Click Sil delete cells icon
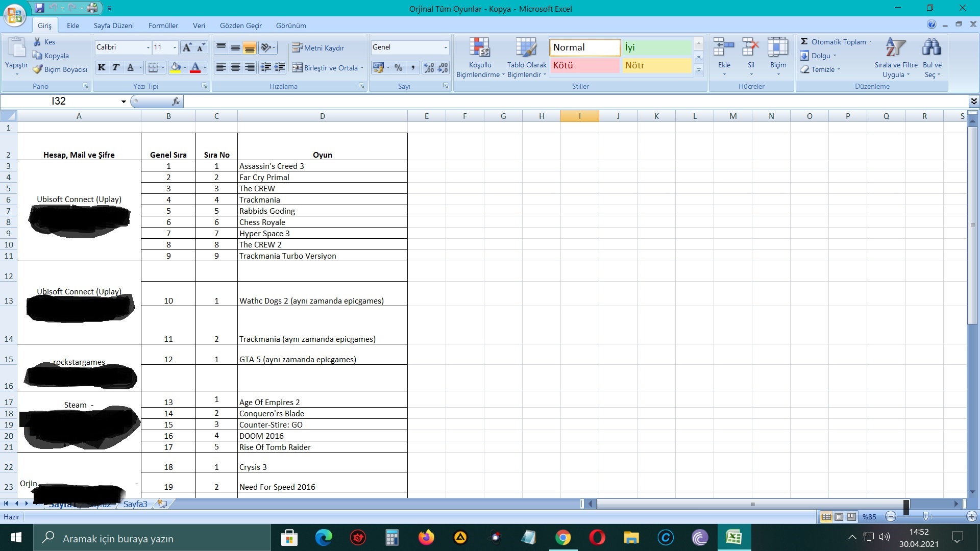 coord(751,47)
